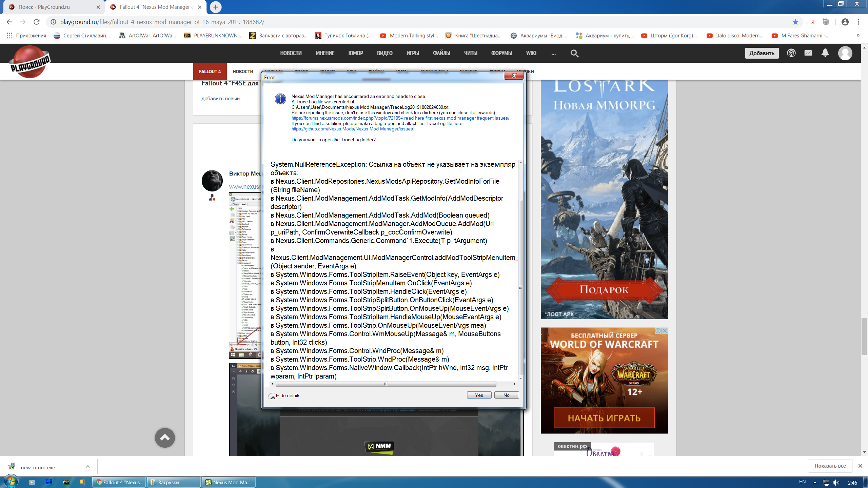Click the Добавить button in header
The height and width of the screenshot is (488, 868).
[762, 53]
